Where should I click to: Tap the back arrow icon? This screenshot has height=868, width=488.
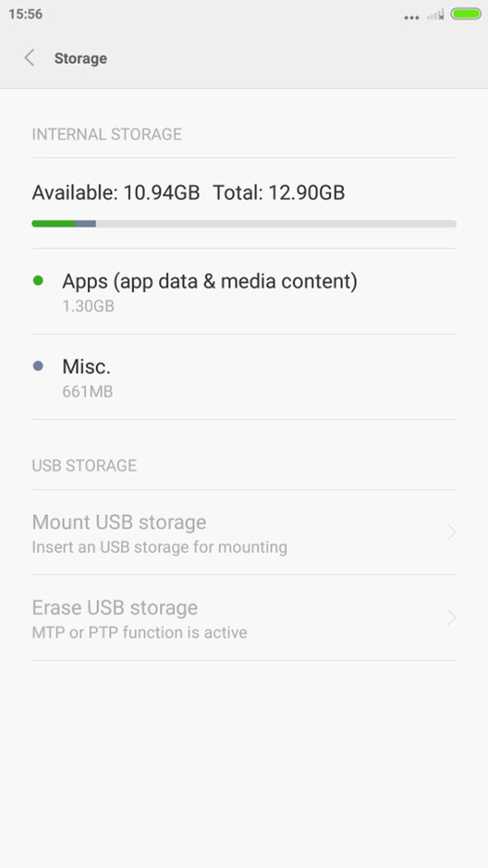point(30,58)
